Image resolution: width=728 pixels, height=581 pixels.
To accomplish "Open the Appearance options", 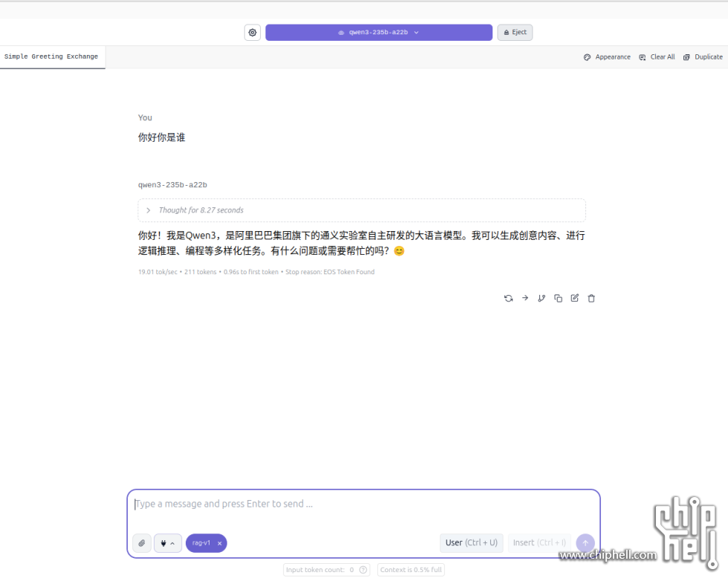I will click(x=607, y=57).
